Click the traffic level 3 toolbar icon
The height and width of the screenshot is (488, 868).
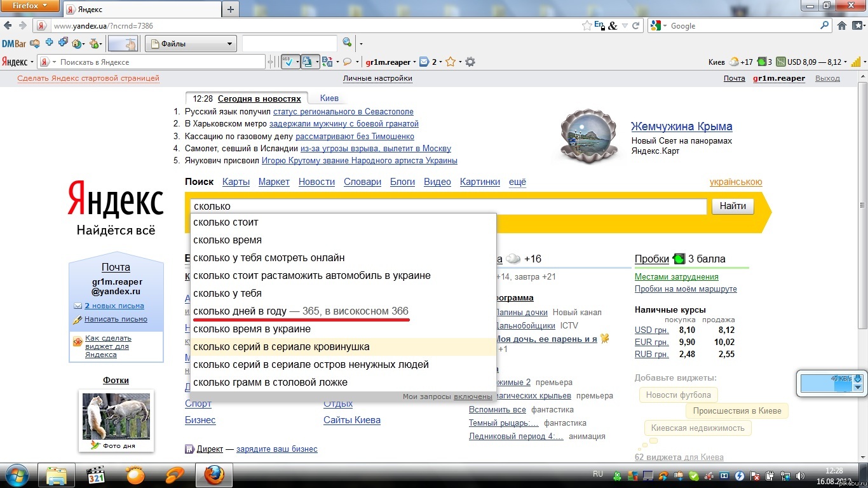coord(765,62)
